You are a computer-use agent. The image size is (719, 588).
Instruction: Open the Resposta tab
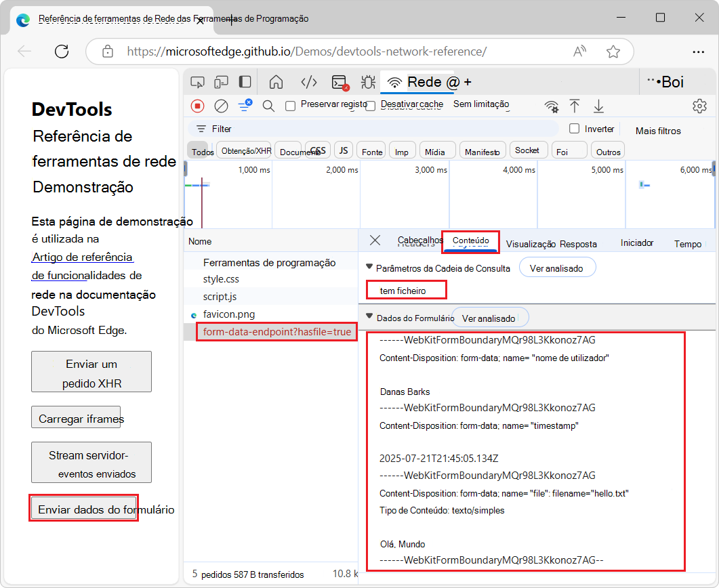coord(578,244)
